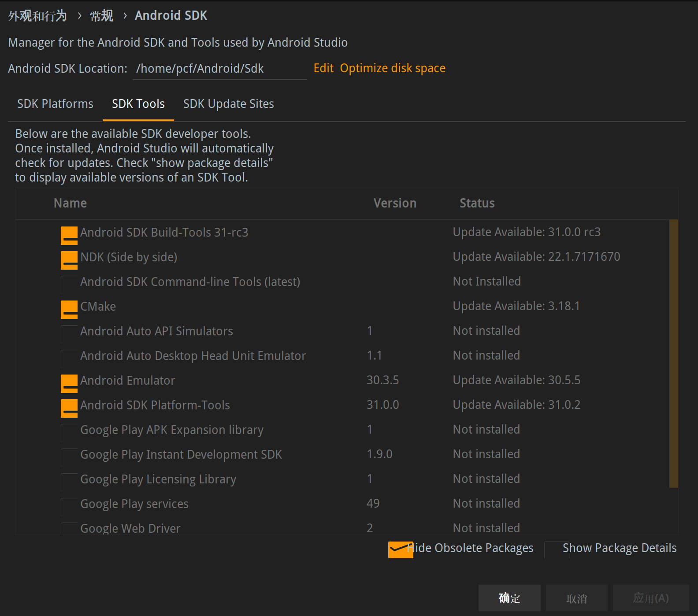This screenshot has height=616, width=698.
Task: Open 常规 breadcrumb
Action: (x=102, y=16)
